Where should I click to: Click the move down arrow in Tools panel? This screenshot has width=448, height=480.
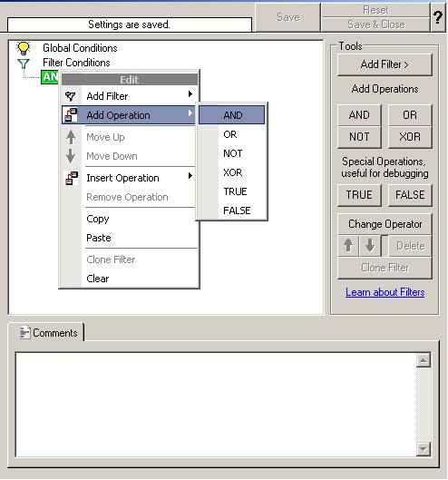coord(370,246)
